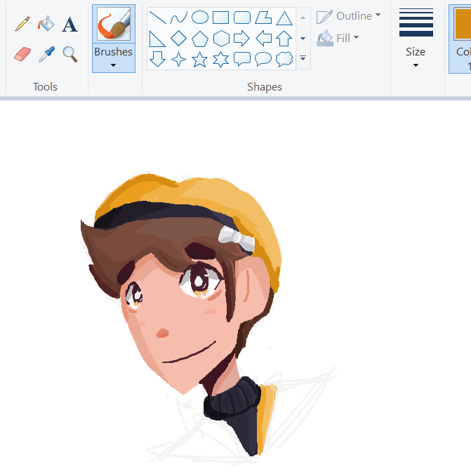Select the Pencil tool
This screenshot has height=476, width=471.
click(22, 24)
